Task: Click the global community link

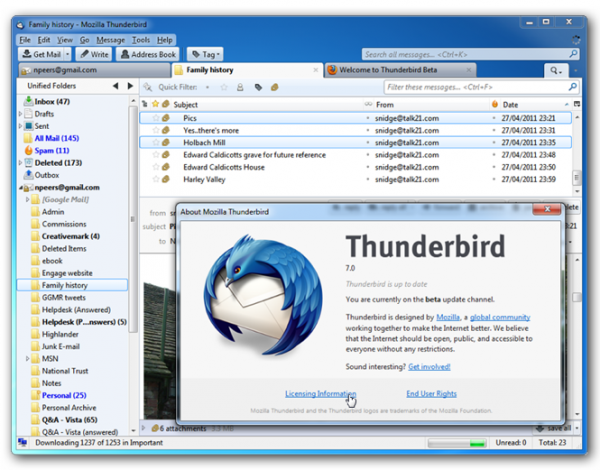Action: 500,317
